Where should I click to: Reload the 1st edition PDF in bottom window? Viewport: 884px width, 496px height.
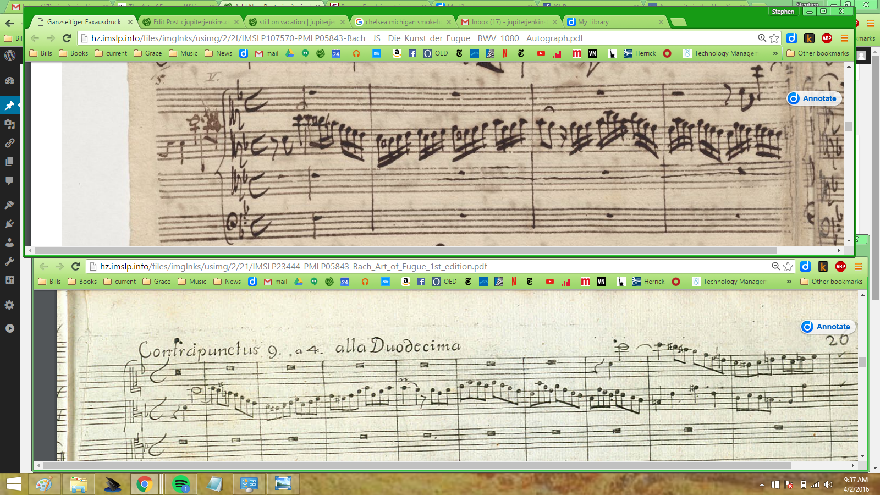(x=76, y=266)
